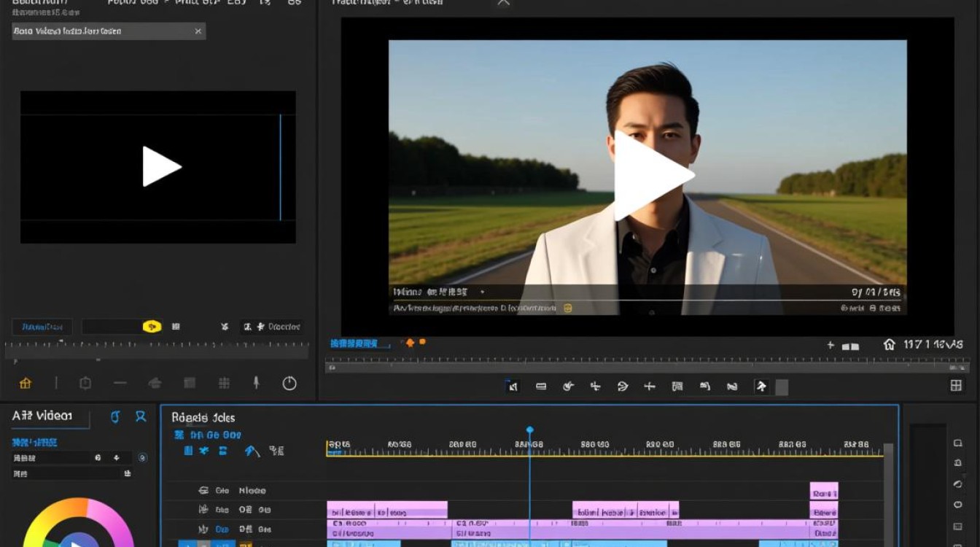The height and width of the screenshot is (547, 980).
Task: Click the timeline's vertical scrollbar
Action: [888, 494]
